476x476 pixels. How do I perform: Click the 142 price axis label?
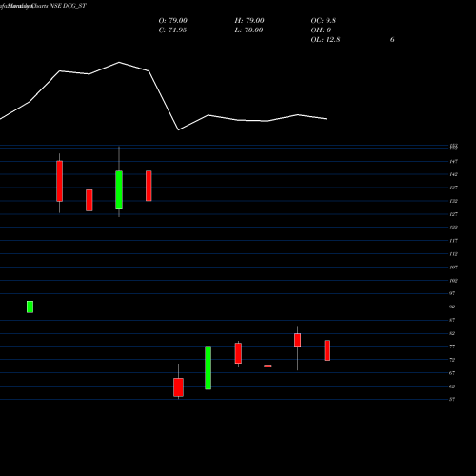tap(453, 174)
